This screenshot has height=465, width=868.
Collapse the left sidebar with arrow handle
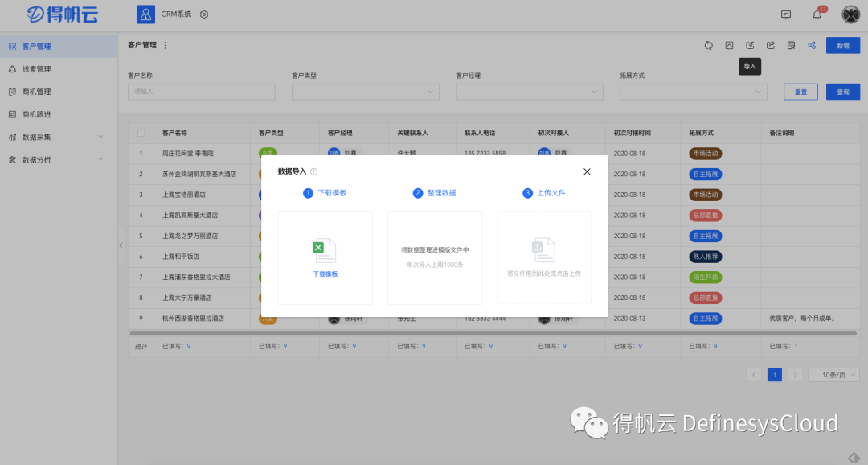point(121,245)
